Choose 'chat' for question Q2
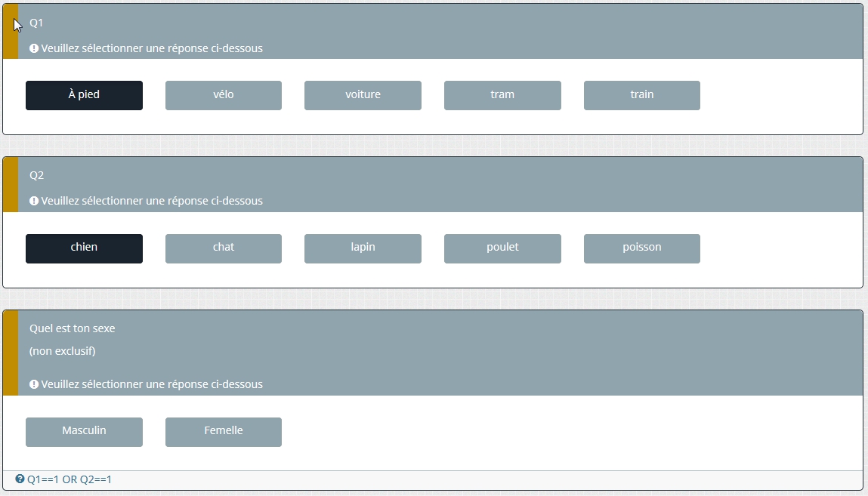The width and height of the screenshot is (868, 496). click(224, 248)
